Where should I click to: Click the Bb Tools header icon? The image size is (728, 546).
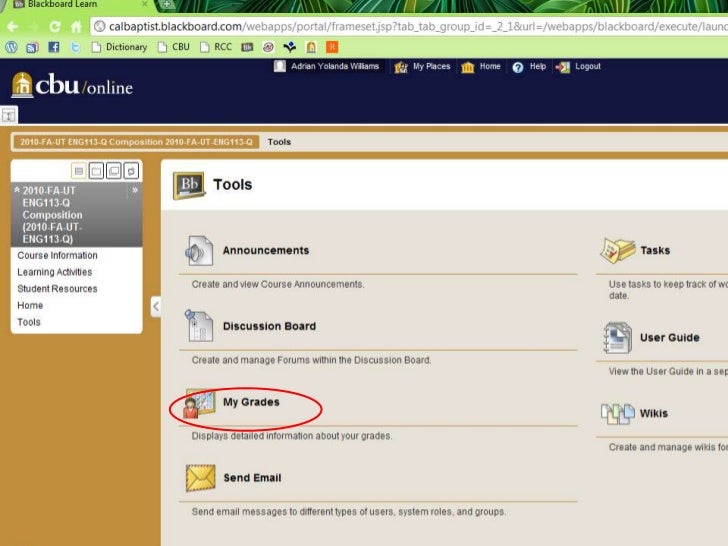click(189, 186)
